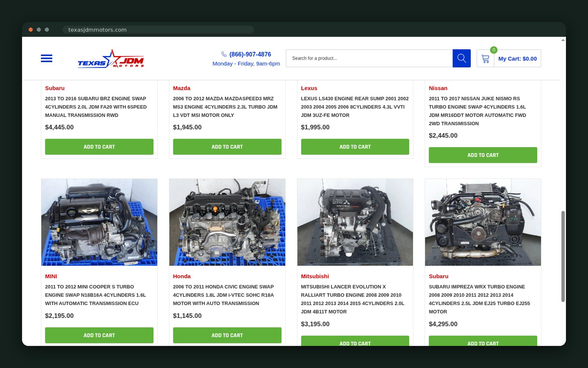Click the Nissan brand link
Image resolution: width=588 pixels, height=368 pixels.
click(x=438, y=88)
